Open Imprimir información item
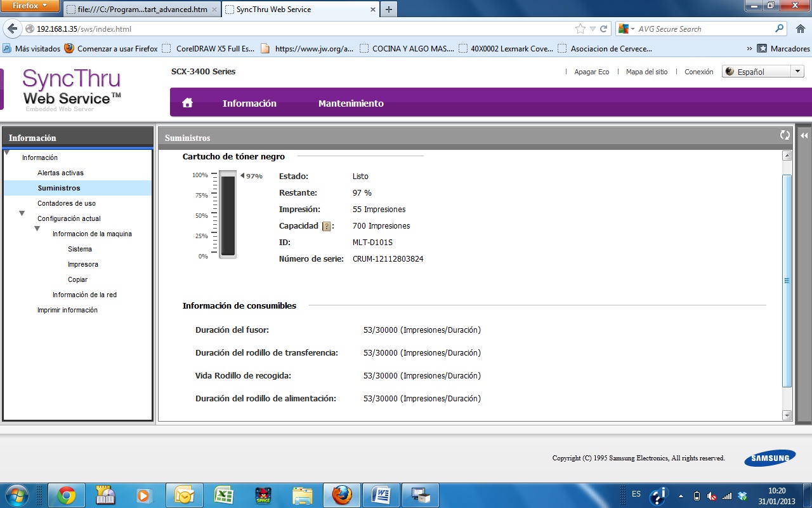The image size is (812, 508). click(67, 310)
